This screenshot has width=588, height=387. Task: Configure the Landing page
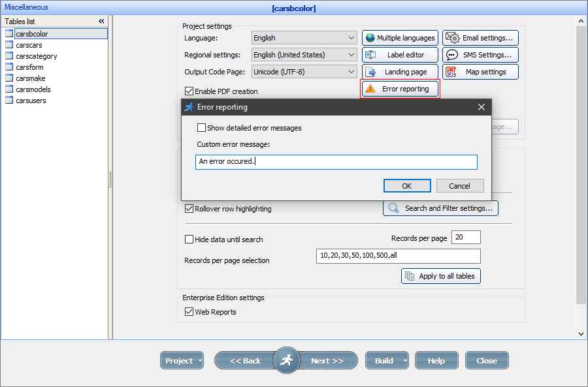click(400, 72)
